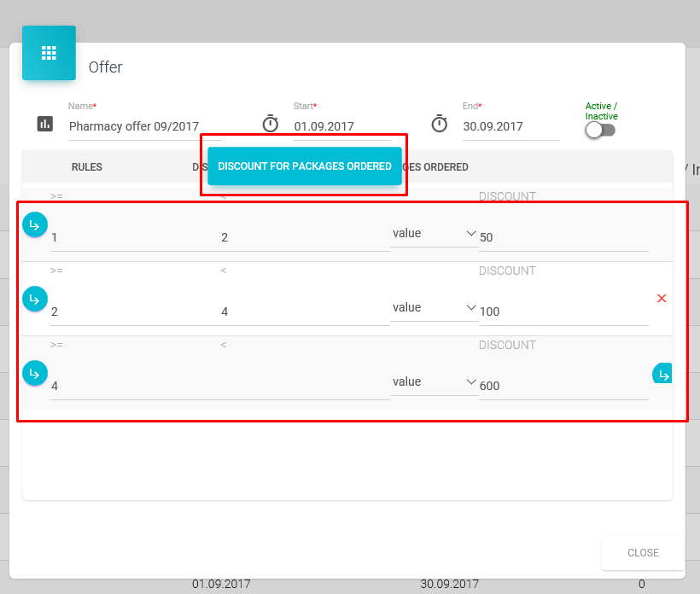Screen dimensions: 700x594
Task: Click the arrow icon on the second rule row
Action: coord(35,299)
